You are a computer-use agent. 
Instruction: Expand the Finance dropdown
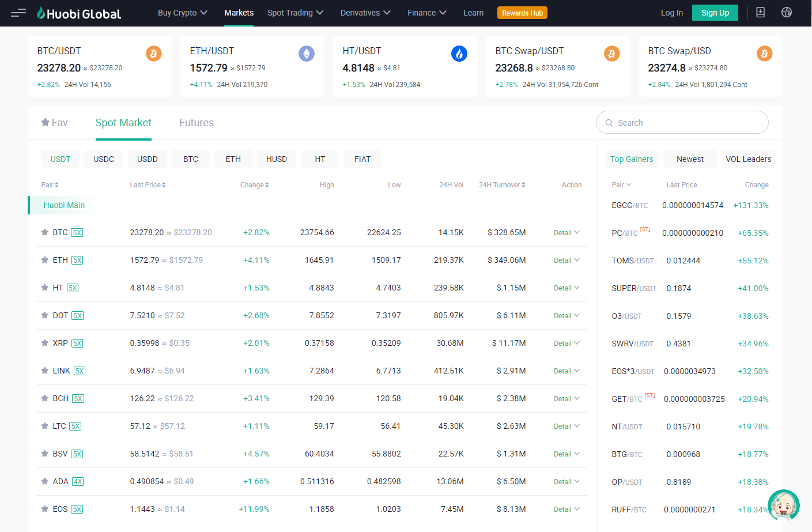(x=426, y=13)
